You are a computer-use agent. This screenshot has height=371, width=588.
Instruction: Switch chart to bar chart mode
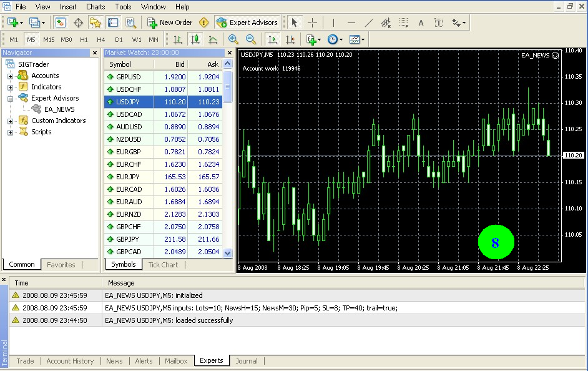(178, 39)
